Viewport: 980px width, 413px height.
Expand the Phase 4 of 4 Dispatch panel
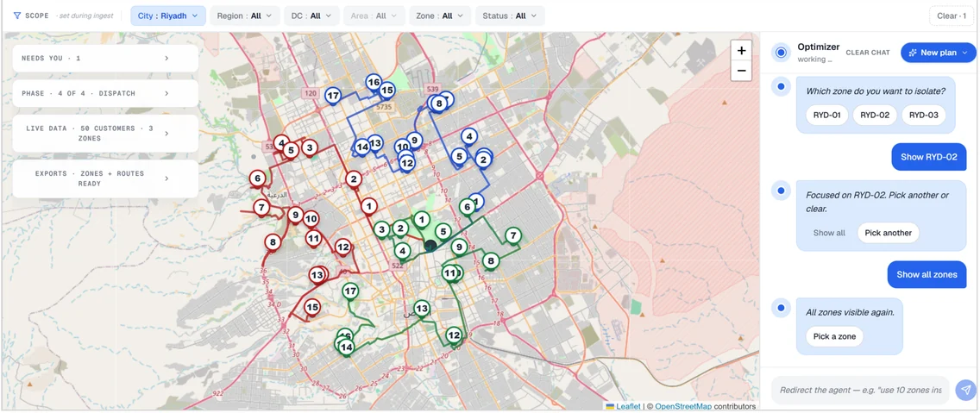tap(105, 93)
